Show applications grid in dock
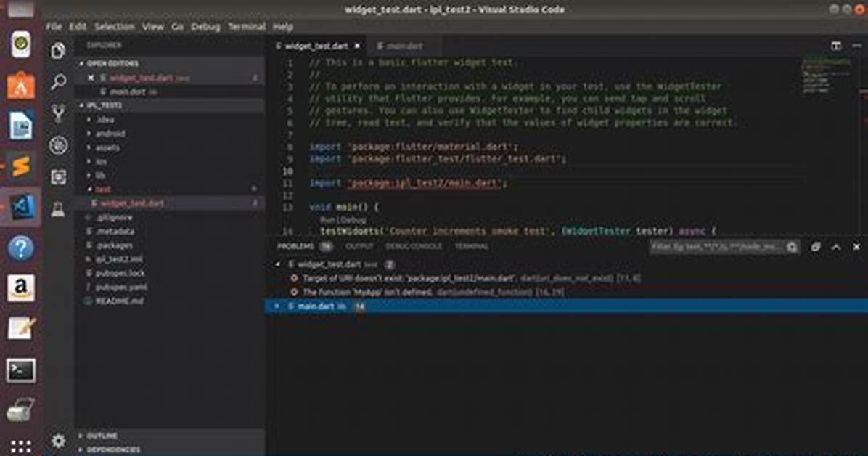The image size is (868, 456). tap(20, 447)
